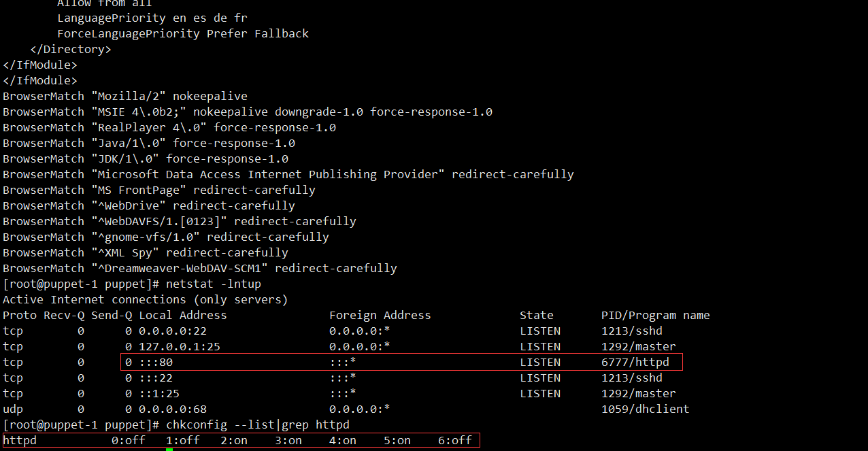868x451 pixels.
Task: Click the "MS FrontPage" BrowserMatch line
Action: point(159,190)
